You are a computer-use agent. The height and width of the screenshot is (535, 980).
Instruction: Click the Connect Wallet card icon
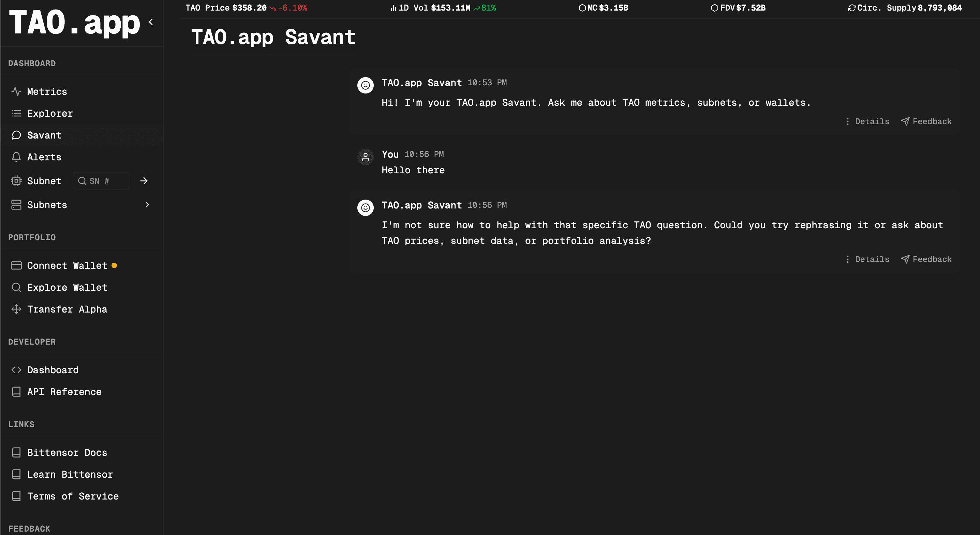point(16,265)
